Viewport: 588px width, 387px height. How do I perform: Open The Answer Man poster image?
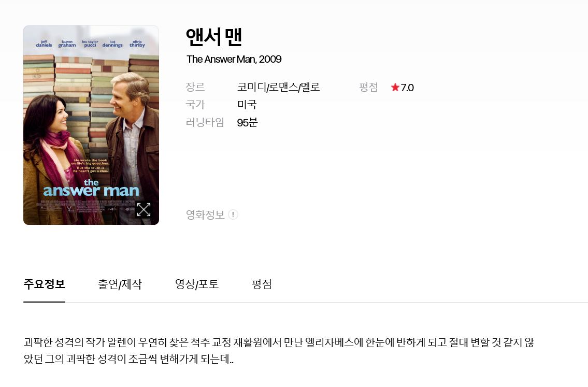[x=91, y=125]
